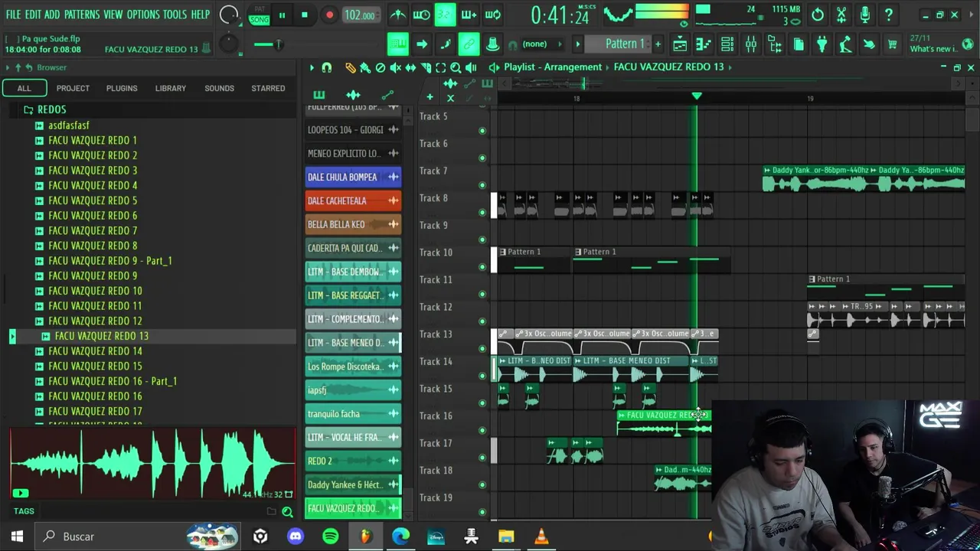Click the shopping cart icon in the toolbar

pos(892,44)
